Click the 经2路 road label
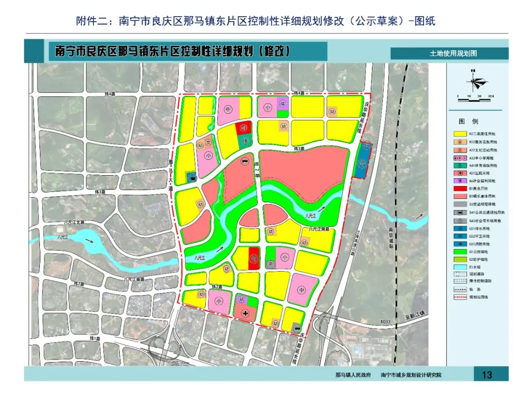Screen dimensions: 532x399 tap(257, 169)
